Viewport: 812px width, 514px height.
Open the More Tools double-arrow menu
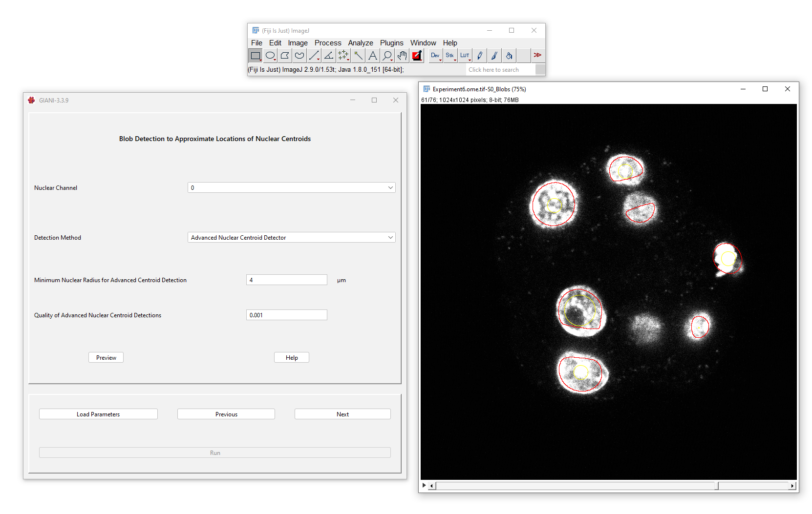(537, 56)
